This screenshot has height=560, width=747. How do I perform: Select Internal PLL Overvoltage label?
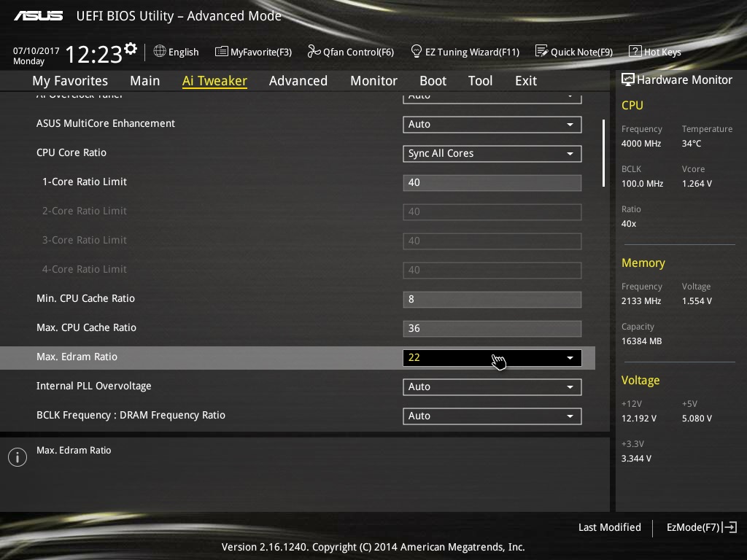(94, 386)
